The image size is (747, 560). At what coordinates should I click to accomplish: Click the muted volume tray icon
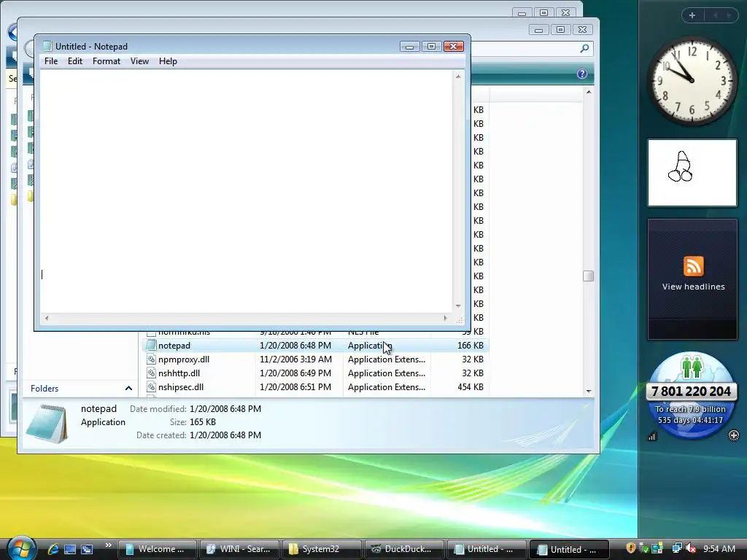pyautogui.click(x=691, y=548)
